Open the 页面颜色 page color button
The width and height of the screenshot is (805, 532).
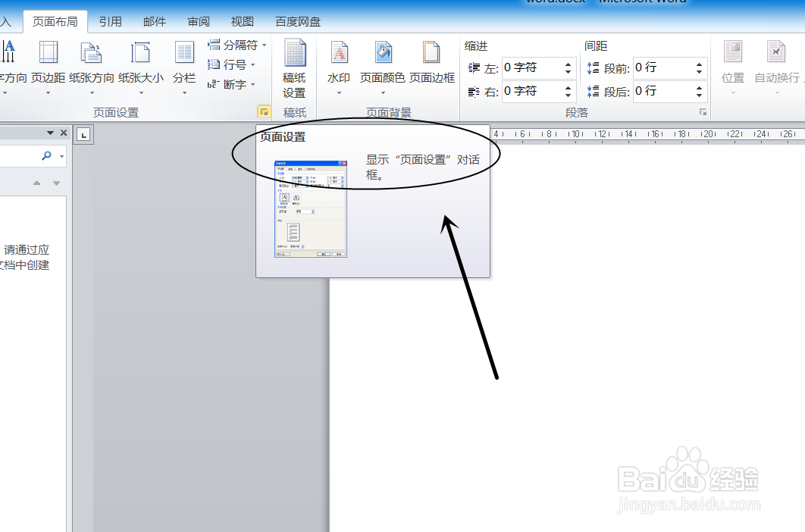pos(383,67)
